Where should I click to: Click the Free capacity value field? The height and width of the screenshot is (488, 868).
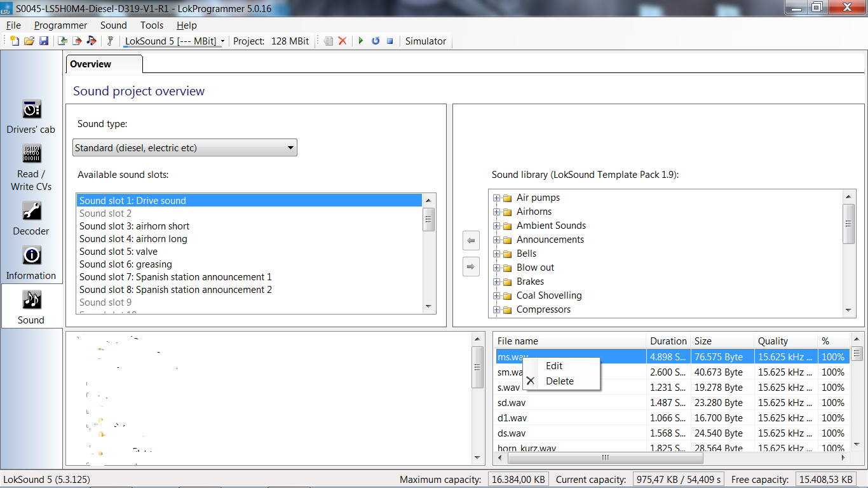[x=825, y=480]
